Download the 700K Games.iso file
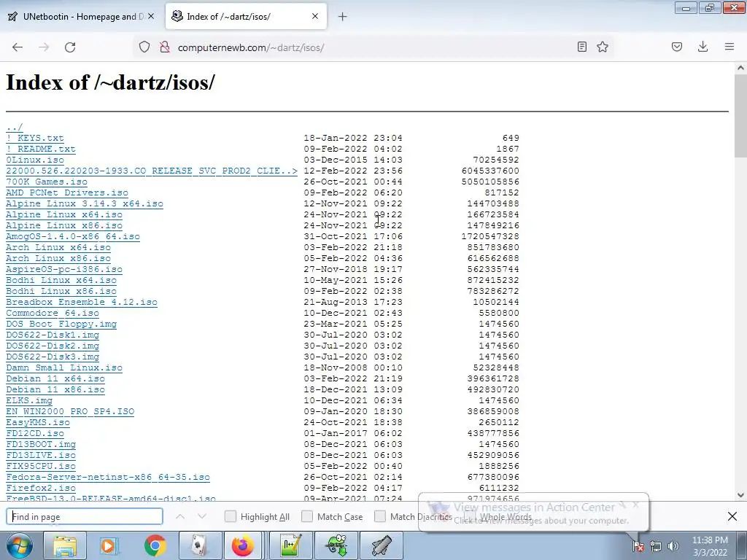This screenshot has height=560, width=747. coord(47,182)
